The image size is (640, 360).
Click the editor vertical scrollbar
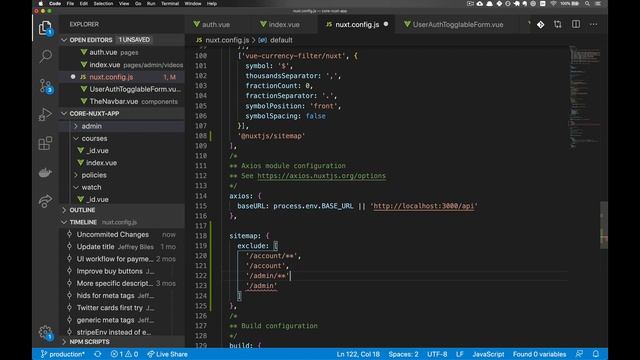604,224
